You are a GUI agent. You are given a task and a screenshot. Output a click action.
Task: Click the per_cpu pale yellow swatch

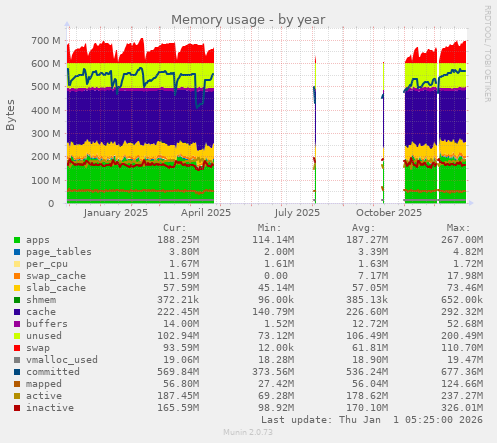[17, 264]
